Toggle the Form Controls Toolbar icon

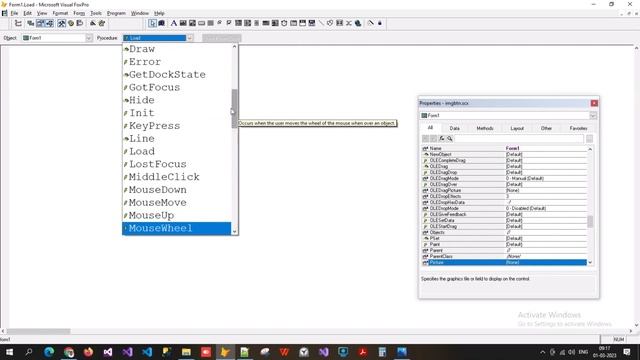point(62,23)
